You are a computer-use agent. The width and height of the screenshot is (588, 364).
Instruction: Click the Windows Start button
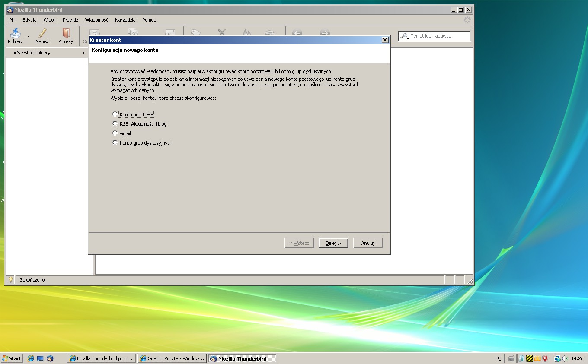[x=12, y=358]
